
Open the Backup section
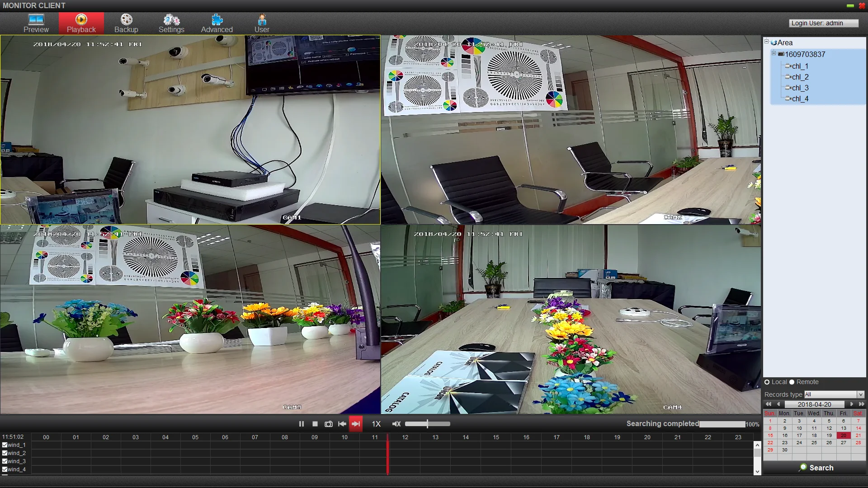126,23
